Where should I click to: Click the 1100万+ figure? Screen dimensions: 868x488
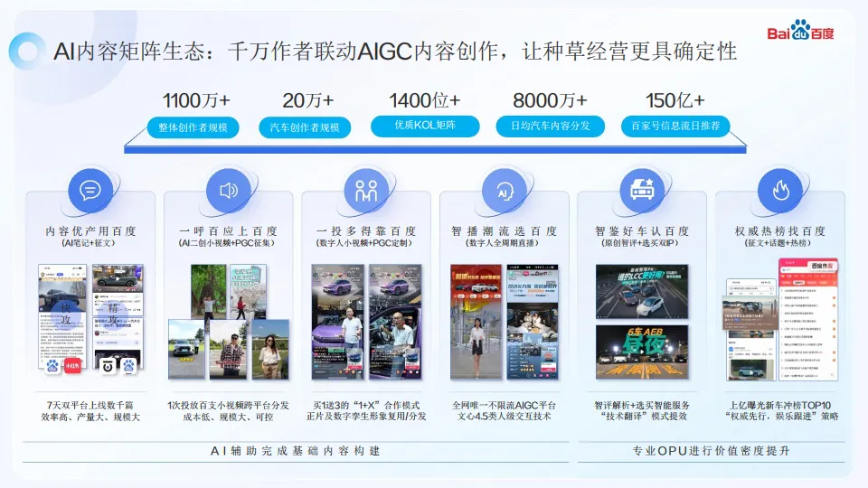tap(196, 100)
